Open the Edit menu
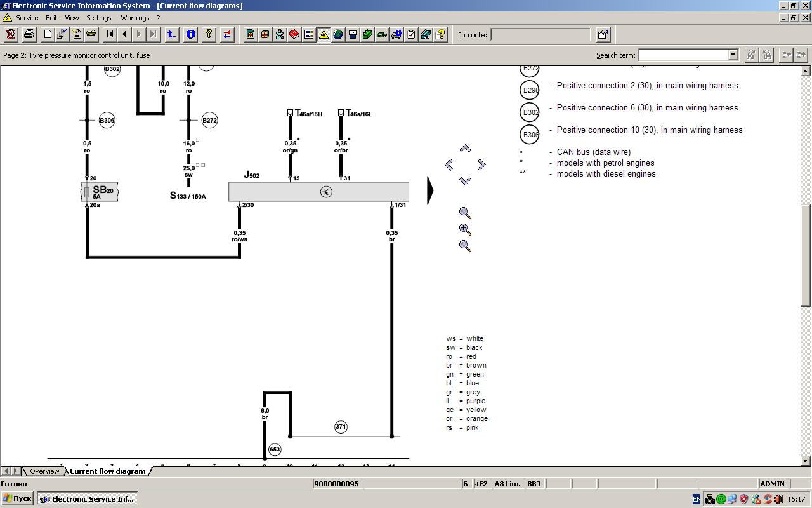Image resolution: width=812 pixels, height=508 pixels. 51,18
